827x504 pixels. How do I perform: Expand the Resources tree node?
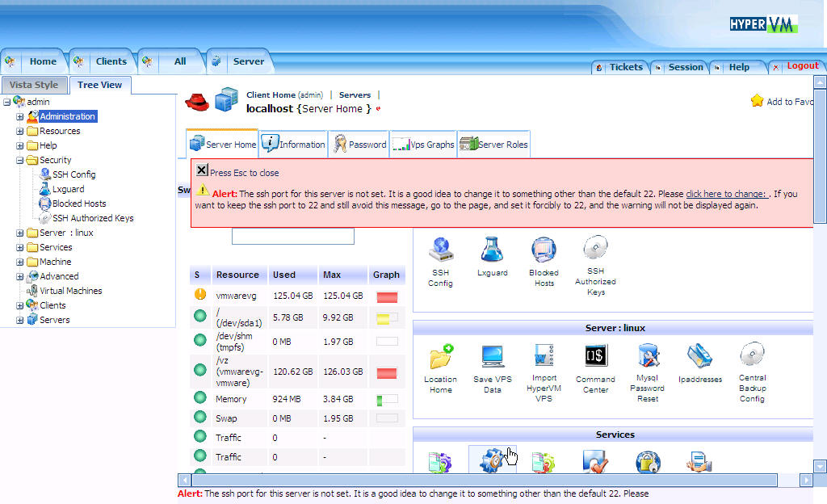tap(20, 131)
